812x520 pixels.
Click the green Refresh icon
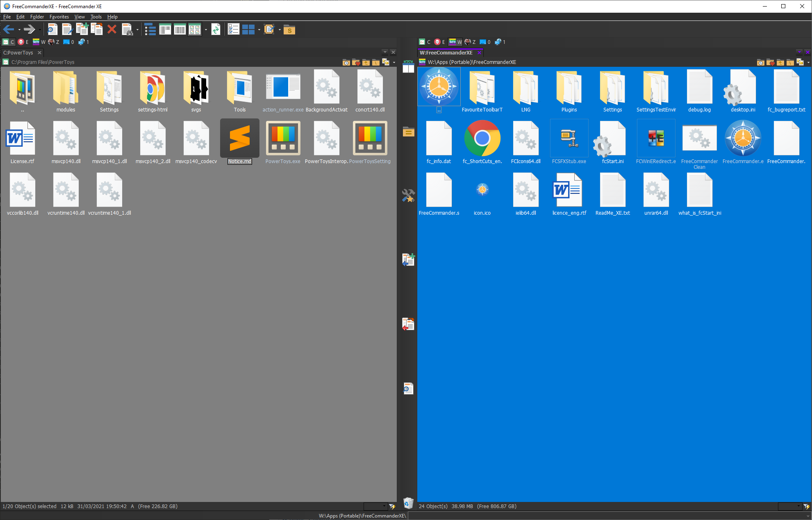point(216,30)
